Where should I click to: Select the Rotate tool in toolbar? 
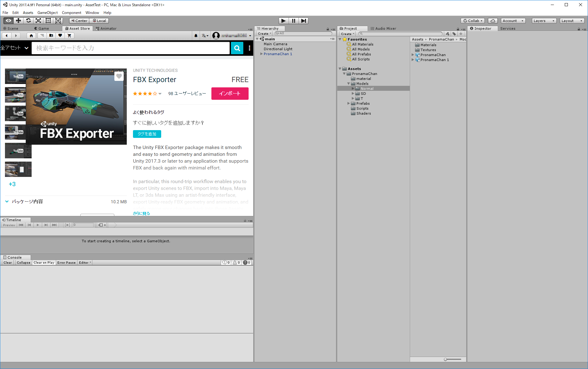click(x=29, y=21)
